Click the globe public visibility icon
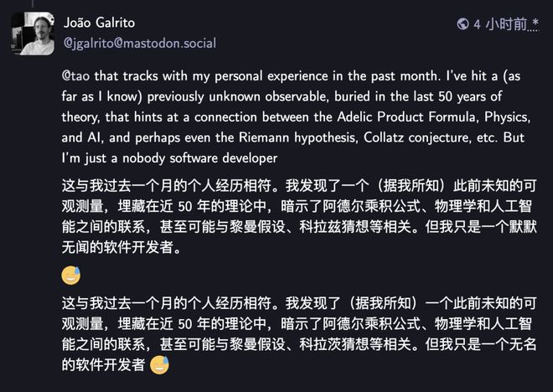 463,24
